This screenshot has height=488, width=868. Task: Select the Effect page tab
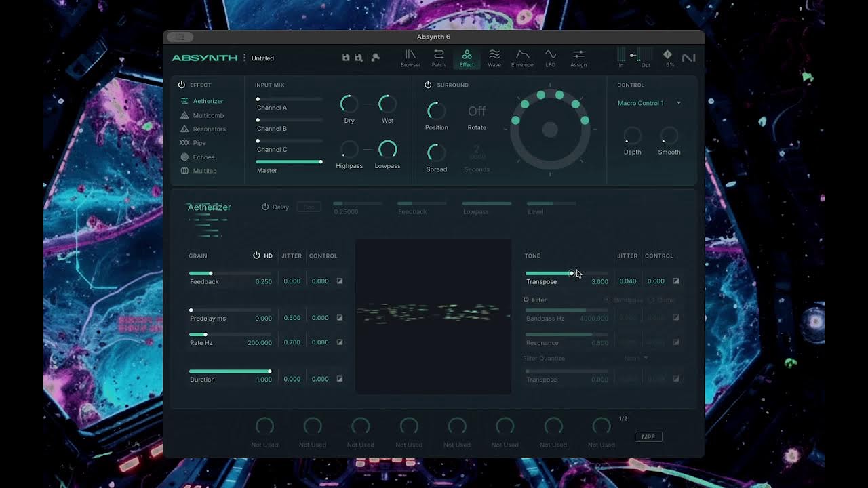tap(467, 58)
